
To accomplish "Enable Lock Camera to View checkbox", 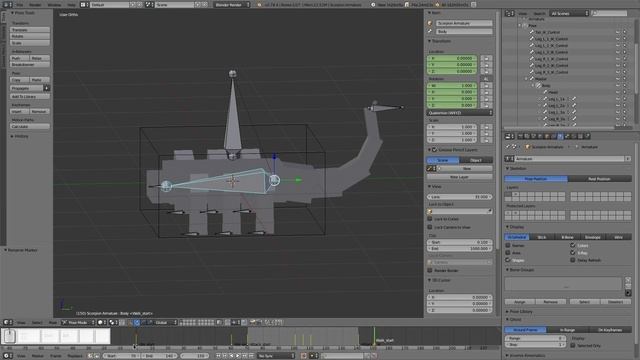I will (430, 227).
